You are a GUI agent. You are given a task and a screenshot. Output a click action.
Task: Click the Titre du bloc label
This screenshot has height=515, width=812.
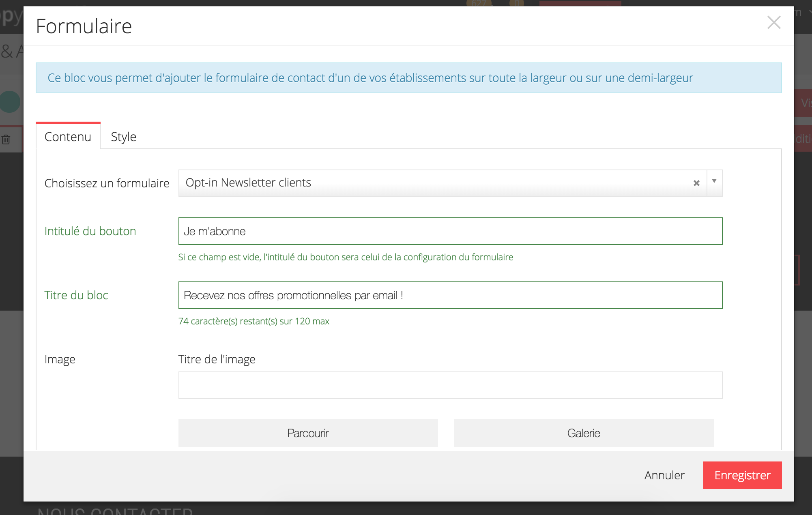click(x=76, y=295)
